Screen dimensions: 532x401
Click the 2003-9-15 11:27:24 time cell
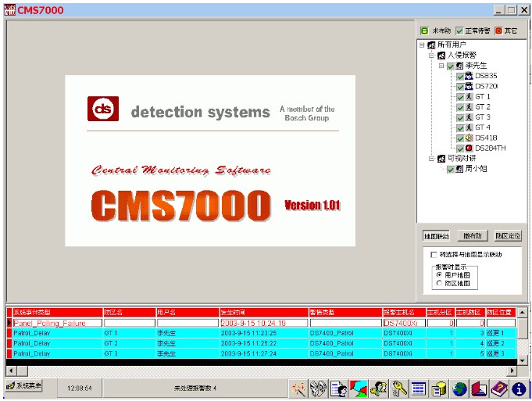[x=264, y=353]
